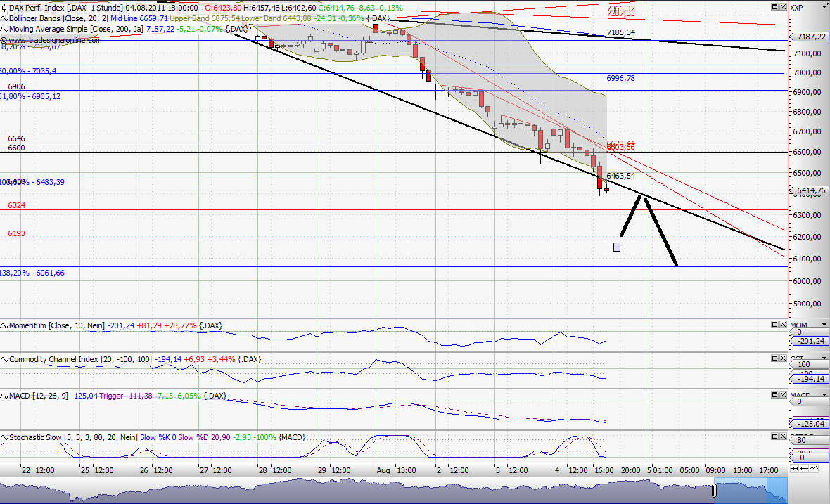
Task: Click the Momentum indicator curve icon
Action: pyautogui.click(x=4, y=325)
